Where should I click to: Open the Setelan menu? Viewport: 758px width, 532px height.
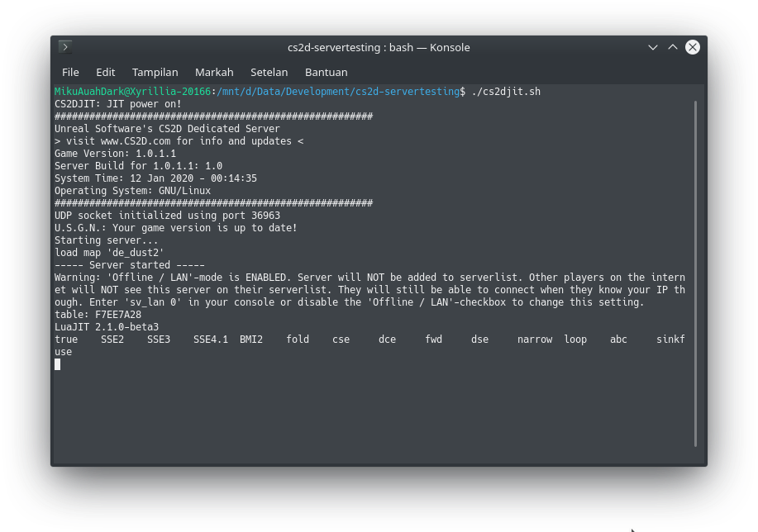point(269,72)
